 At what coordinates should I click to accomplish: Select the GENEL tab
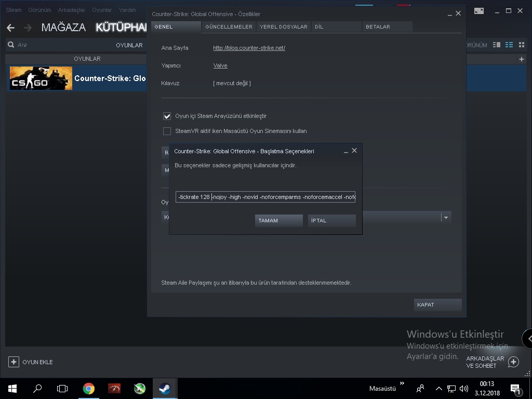[176, 27]
